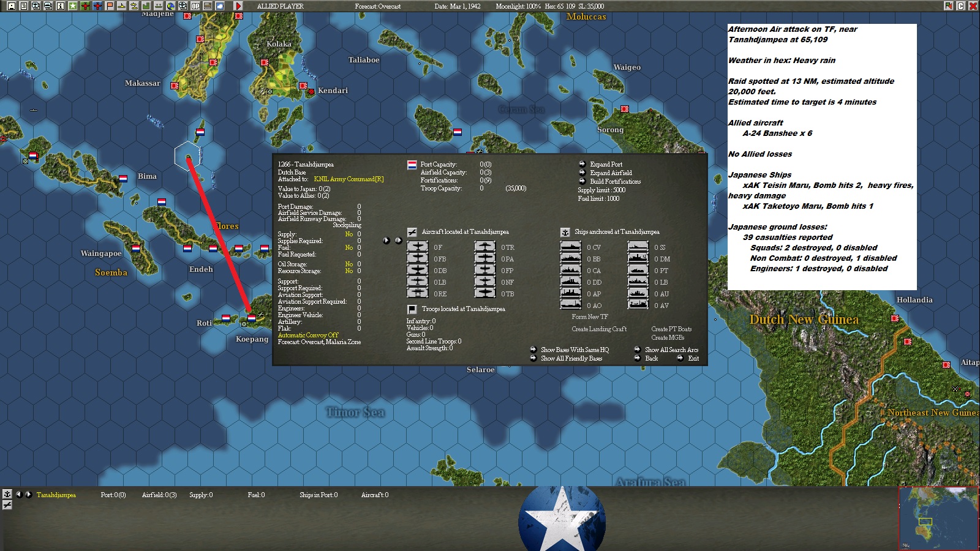Click the Dutch flag in the base panel
Screen dimensions: 980x551
point(412,165)
